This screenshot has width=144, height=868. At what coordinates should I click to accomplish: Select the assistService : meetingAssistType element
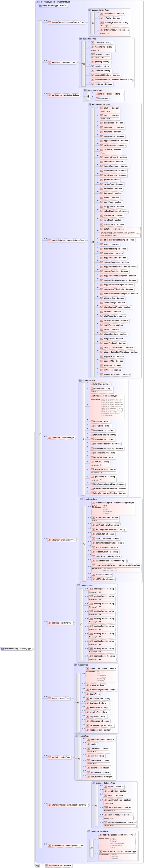click(x=66, y=845)
